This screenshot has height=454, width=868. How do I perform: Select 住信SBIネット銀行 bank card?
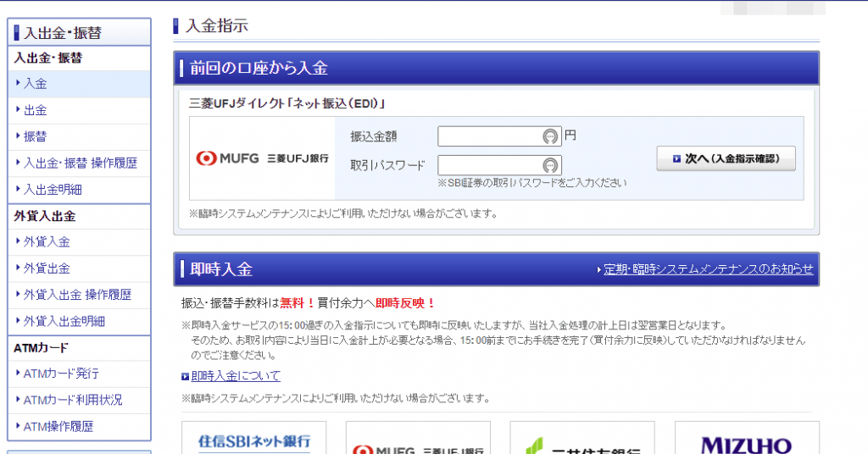pos(254,438)
